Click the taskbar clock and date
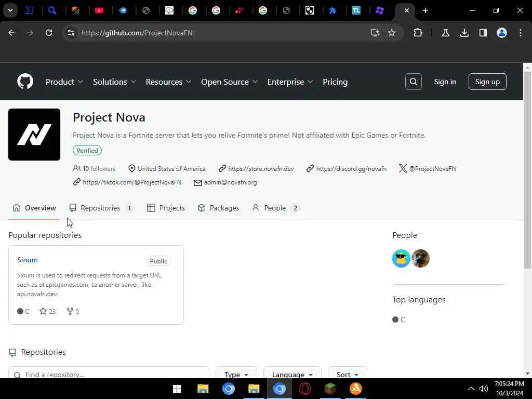The height and width of the screenshot is (399, 532). click(509, 389)
